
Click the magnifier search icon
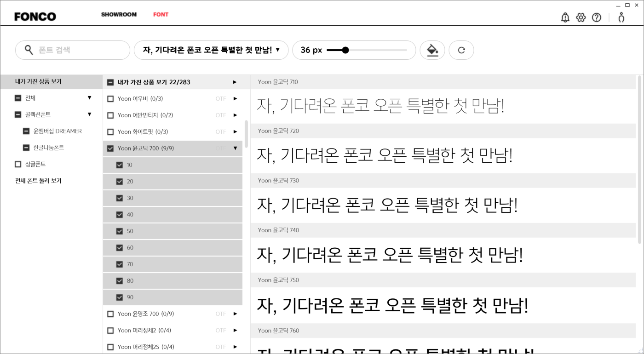[x=29, y=50]
